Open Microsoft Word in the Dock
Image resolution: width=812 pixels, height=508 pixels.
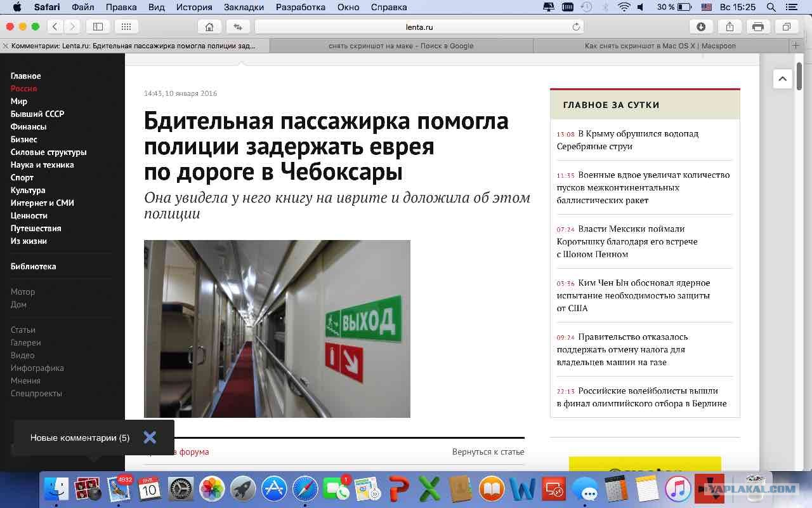point(523,488)
